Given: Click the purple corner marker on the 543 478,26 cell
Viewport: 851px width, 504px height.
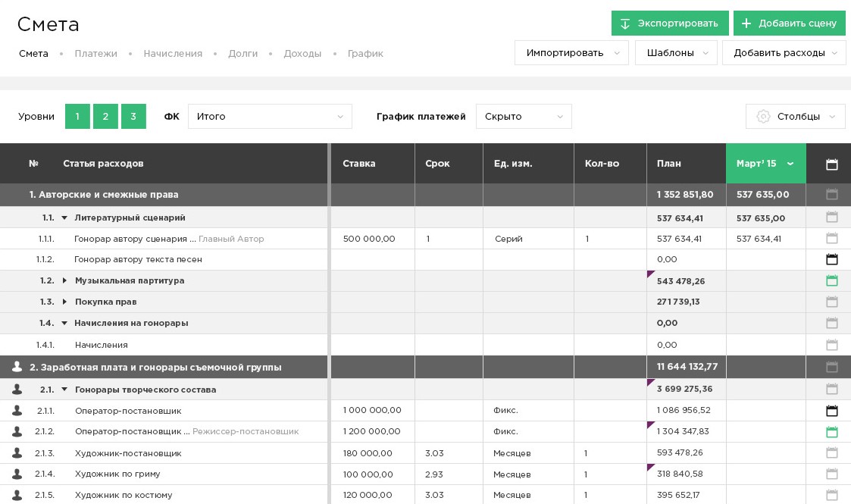Looking at the screenshot, I should (650, 274).
